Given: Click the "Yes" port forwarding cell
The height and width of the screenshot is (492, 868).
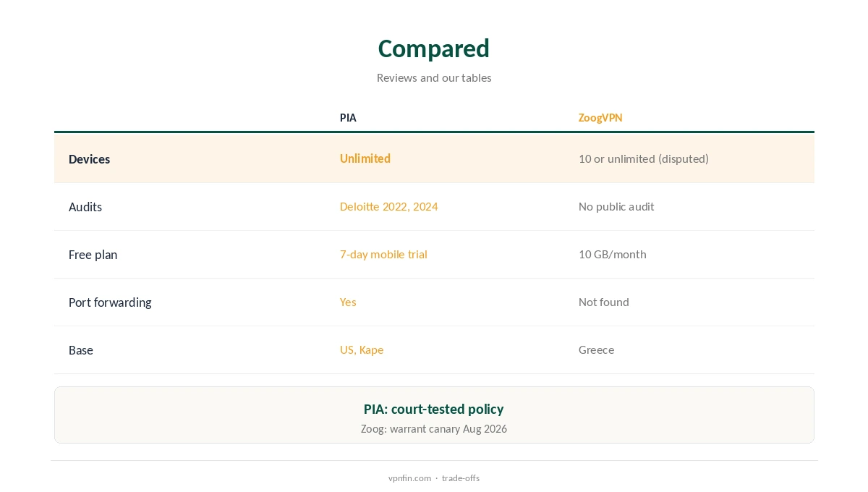Looking at the screenshot, I should coord(348,302).
